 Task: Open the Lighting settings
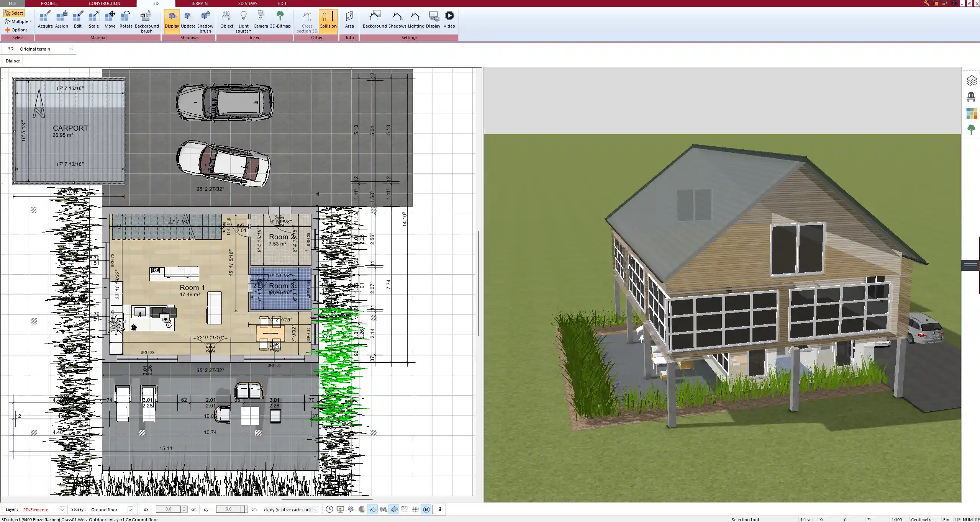pyautogui.click(x=414, y=19)
